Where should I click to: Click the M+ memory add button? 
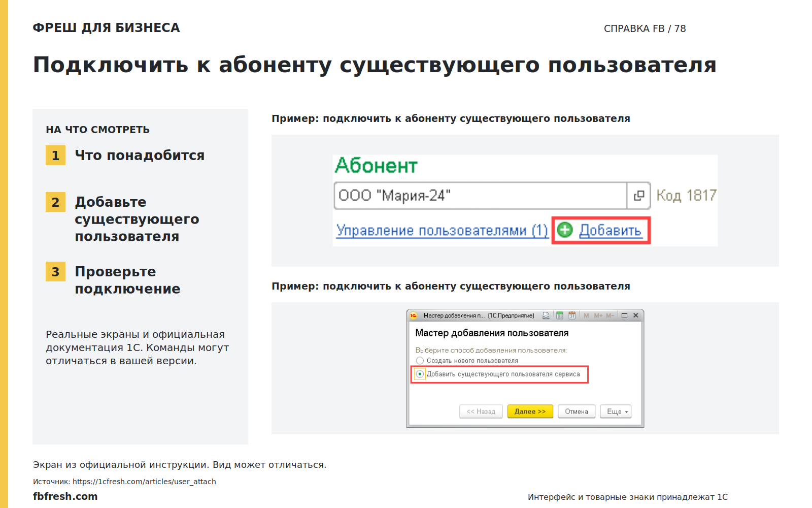coord(598,315)
